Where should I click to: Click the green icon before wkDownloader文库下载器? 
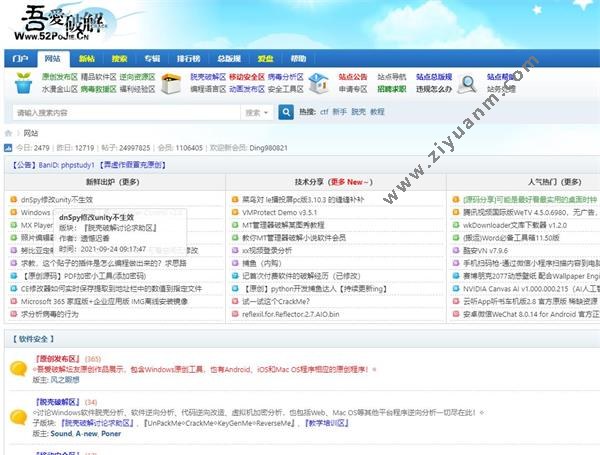click(x=456, y=225)
